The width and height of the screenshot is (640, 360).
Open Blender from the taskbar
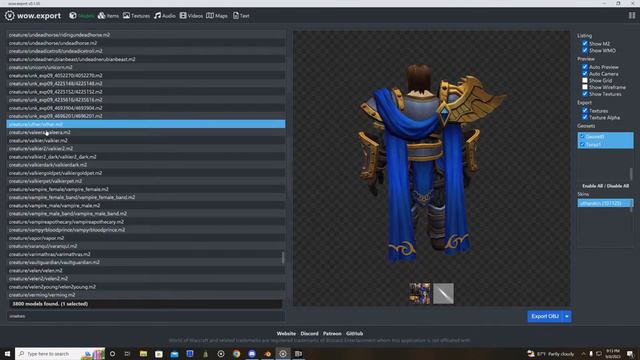(267, 353)
